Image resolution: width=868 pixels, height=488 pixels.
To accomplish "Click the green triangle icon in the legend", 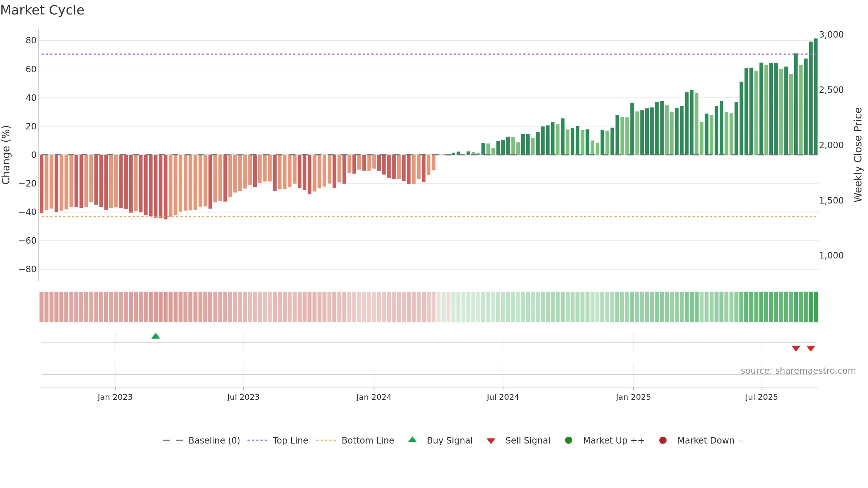I will 412,440.
